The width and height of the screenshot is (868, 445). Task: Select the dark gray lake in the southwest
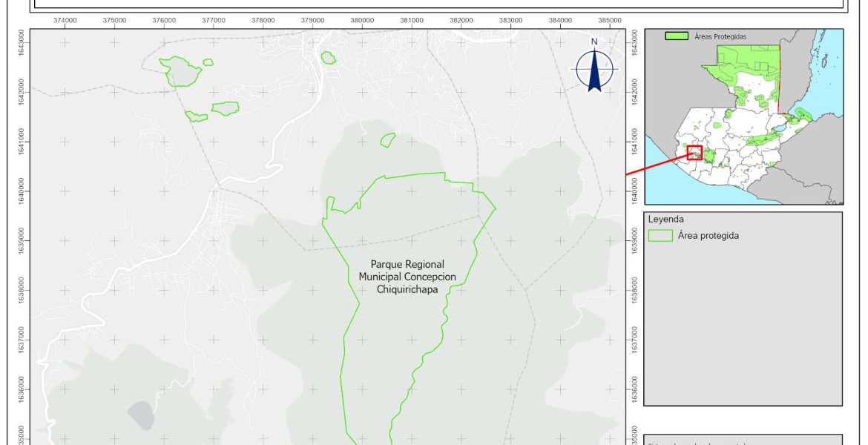click(x=140, y=416)
